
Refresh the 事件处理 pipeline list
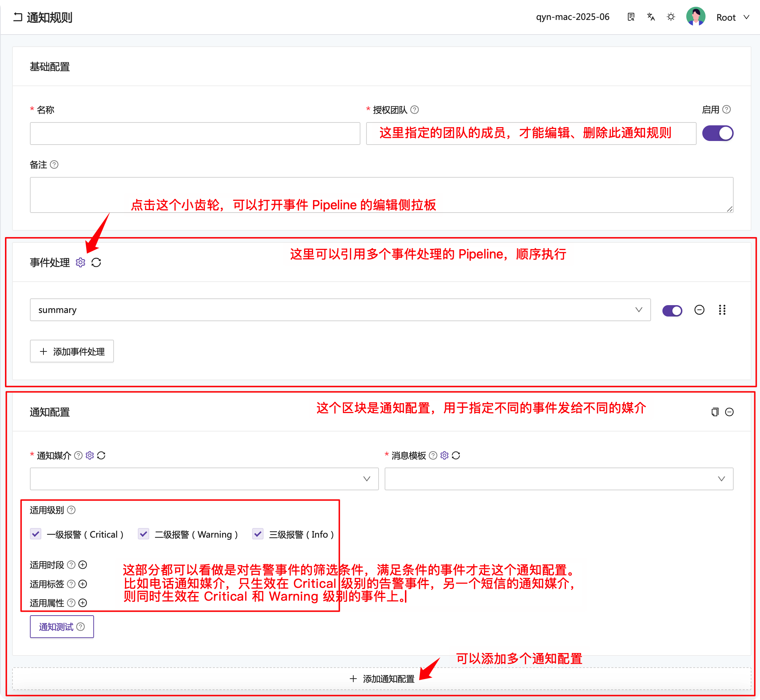(x=96, y=262)
